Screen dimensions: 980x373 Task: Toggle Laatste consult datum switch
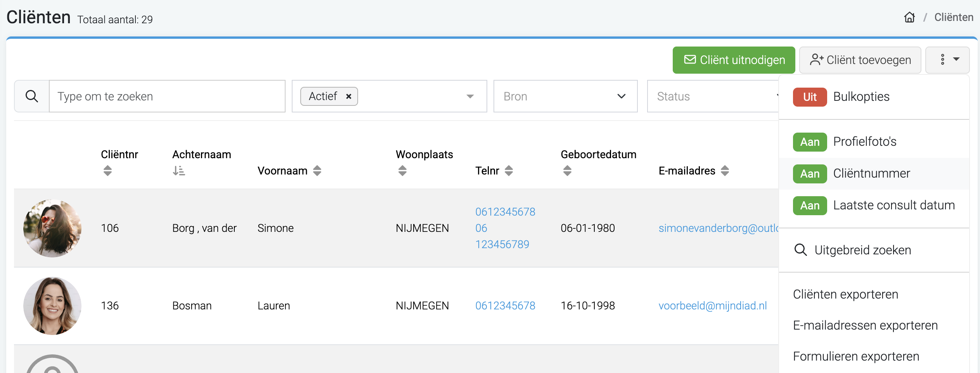810,205
